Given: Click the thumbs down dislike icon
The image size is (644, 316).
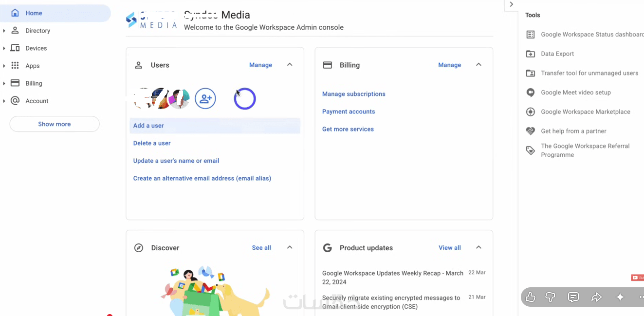Looking at the screenshot, I should [551, 297].
